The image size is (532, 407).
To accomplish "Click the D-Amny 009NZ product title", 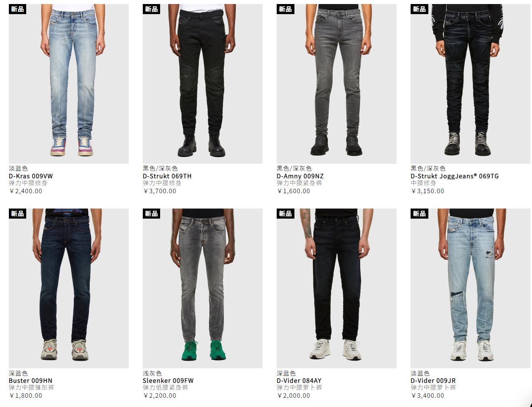I will (300, 176).
